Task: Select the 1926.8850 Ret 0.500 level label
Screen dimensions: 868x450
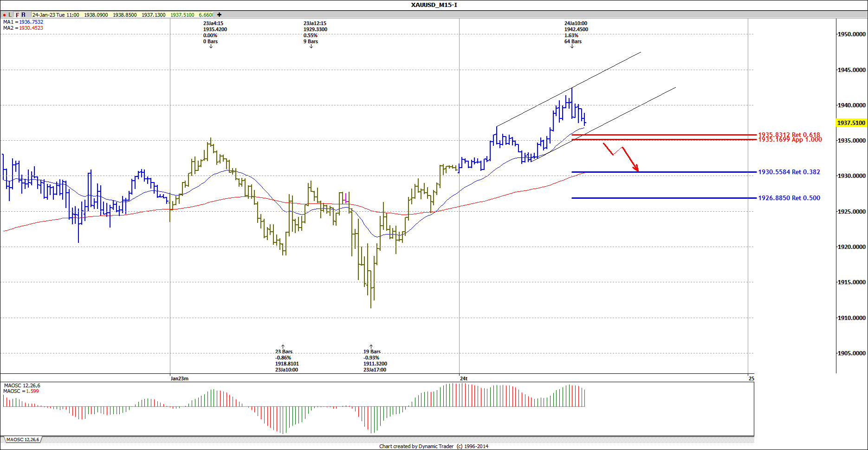Action: [789, 198]
